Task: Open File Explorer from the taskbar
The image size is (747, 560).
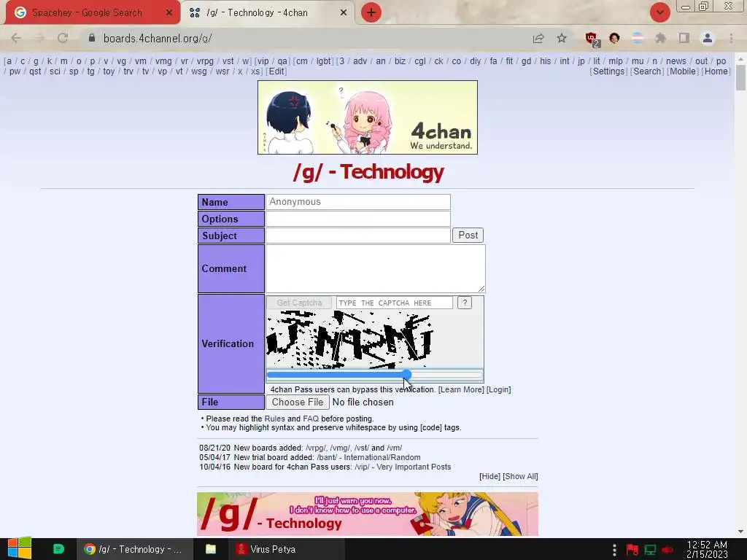Action: click(x=211, y=549)
